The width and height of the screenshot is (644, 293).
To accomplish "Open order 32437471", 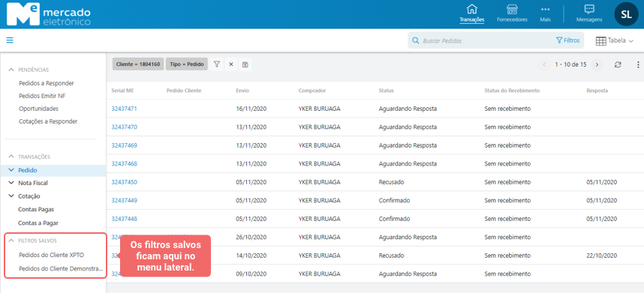I will 124,109.
